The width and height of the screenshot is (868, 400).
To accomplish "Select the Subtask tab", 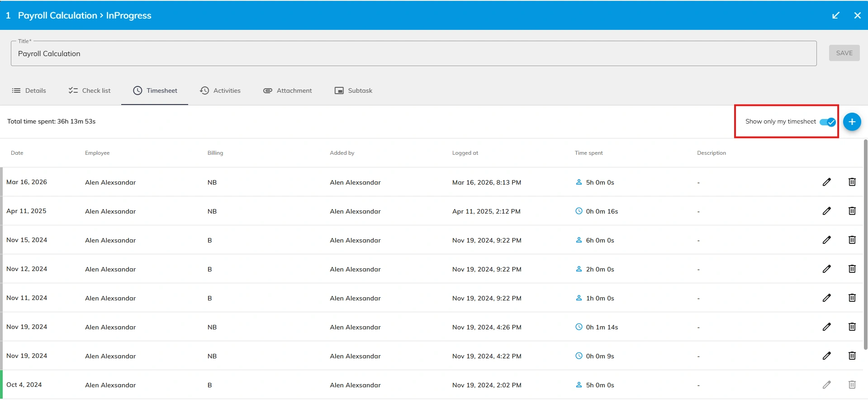I will 354,91.
